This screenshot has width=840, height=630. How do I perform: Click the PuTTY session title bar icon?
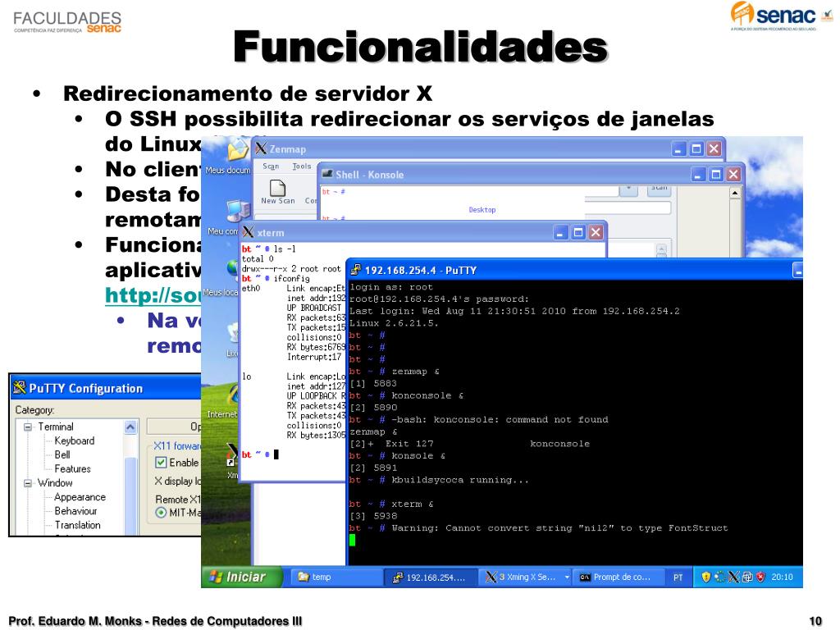(356, 270)
